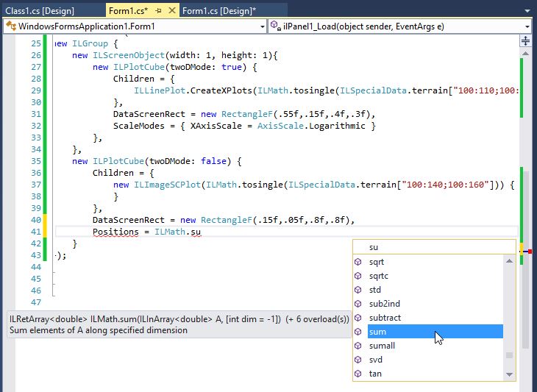Collapse the outlining marker near line 46
Image resolution: width=537 pixels, height=392 pixels.
54,296
